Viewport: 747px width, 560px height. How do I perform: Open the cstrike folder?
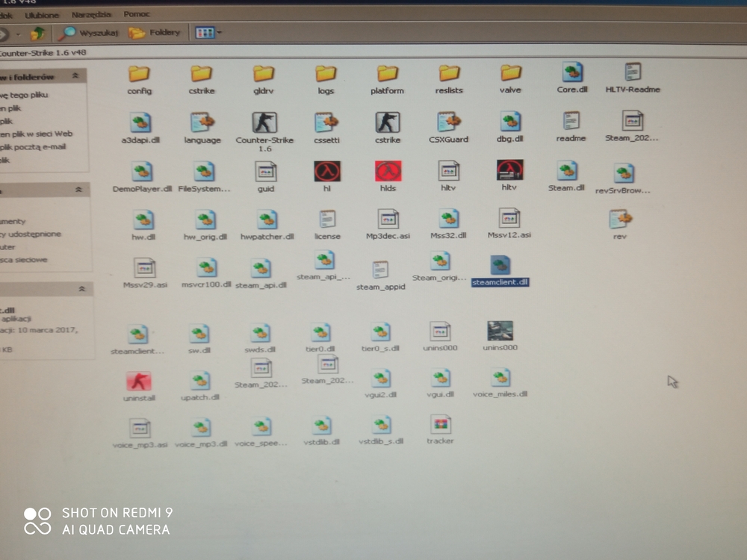coord(202,74)
